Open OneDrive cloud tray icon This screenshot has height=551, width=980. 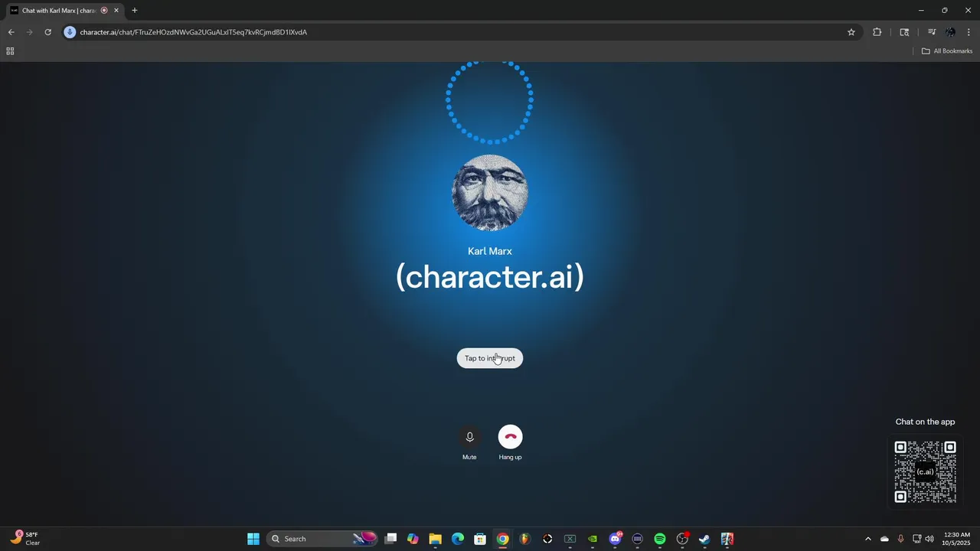(x=884, y=539)
